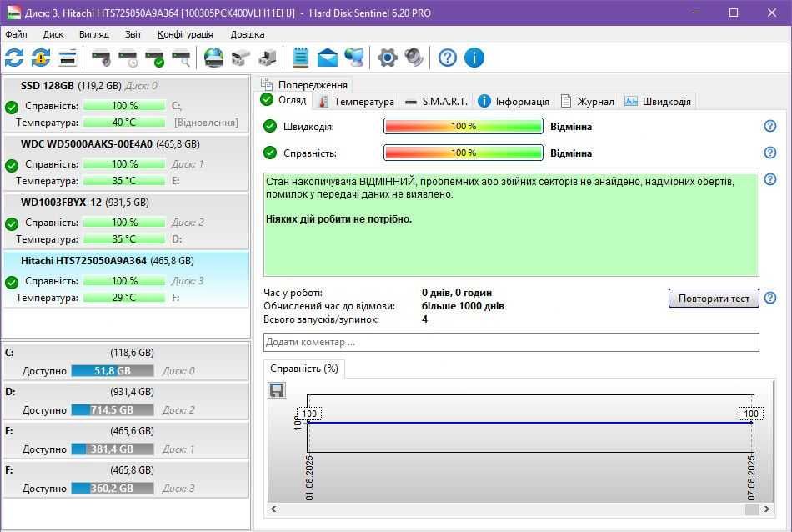Save the health graph with floppy icon
The height and width of the screenshot is (532, 792).
click(277, 390)
